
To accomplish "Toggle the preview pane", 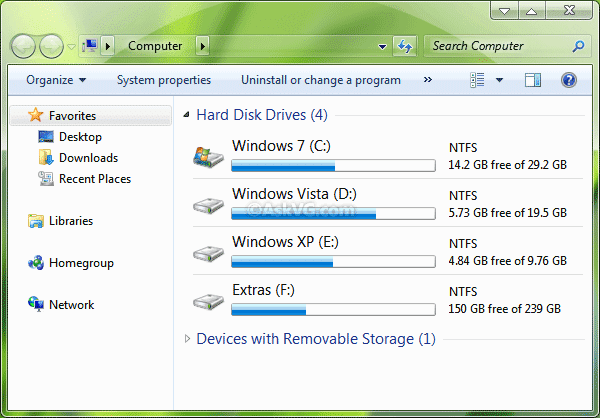I will [533, 80].
